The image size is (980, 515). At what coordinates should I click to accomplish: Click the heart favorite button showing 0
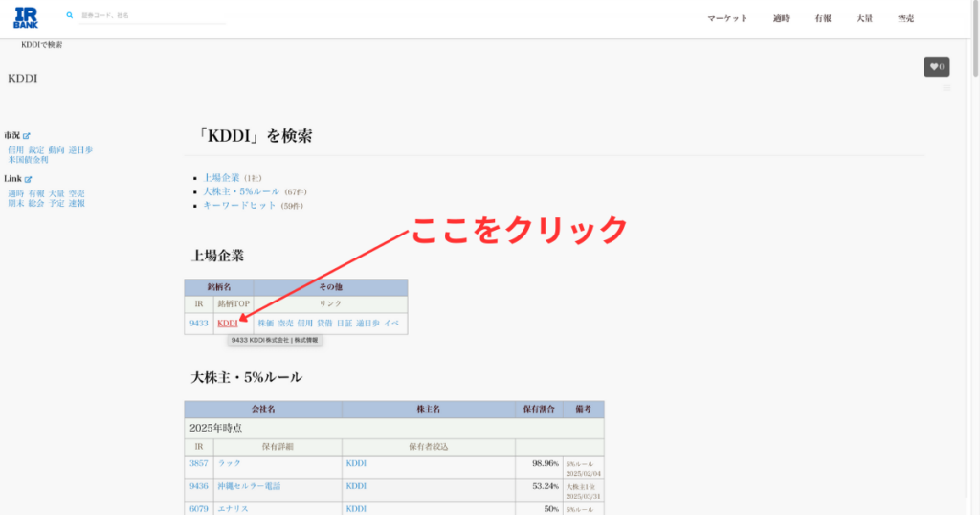(936, 67)
